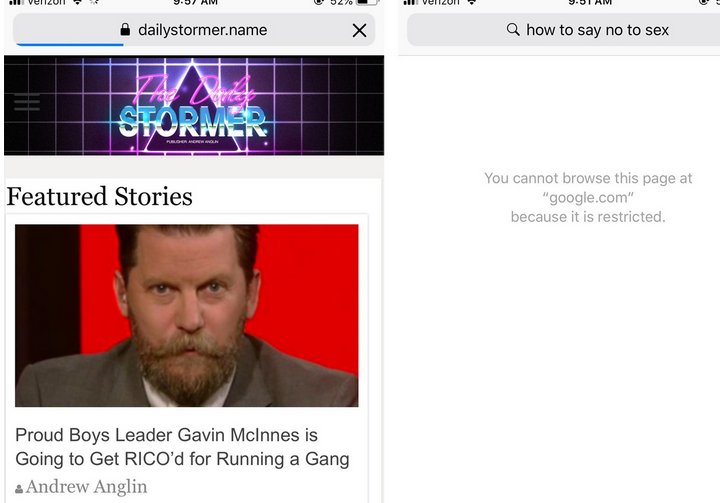Open the featured story photo thumbnail
The height and width of the screenshot is (503, 720).
[186, 316]
